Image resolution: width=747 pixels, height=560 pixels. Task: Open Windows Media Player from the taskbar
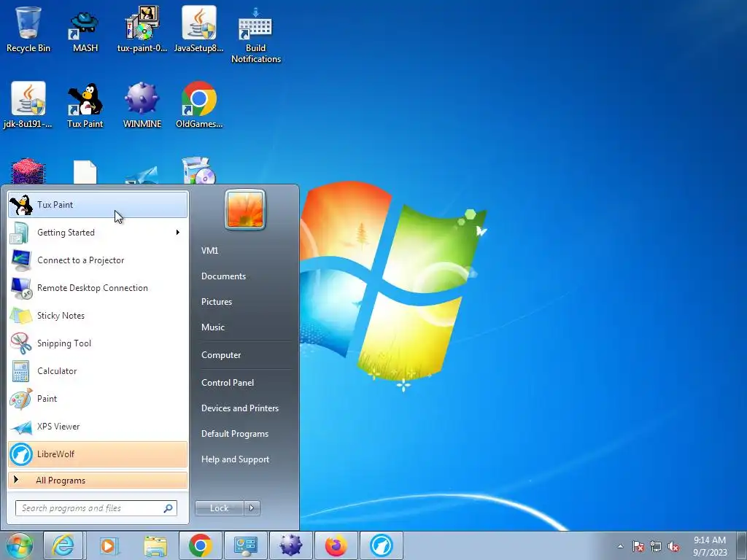[x=109, y=545]
